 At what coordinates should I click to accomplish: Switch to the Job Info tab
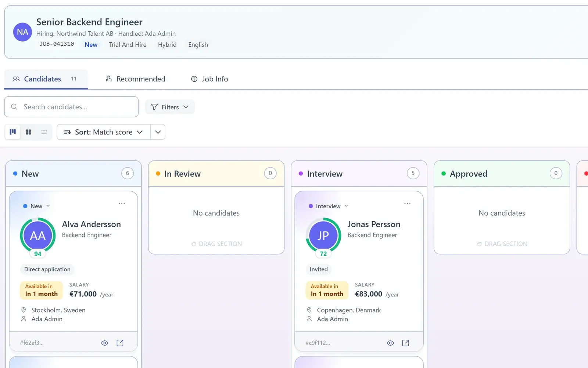209,79
